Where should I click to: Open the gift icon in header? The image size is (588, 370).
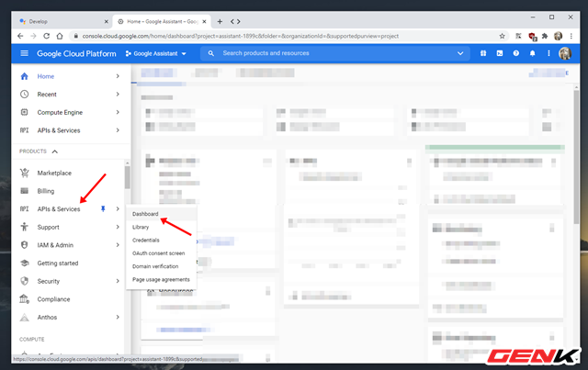pyautogui.click(x=483, y=53)
